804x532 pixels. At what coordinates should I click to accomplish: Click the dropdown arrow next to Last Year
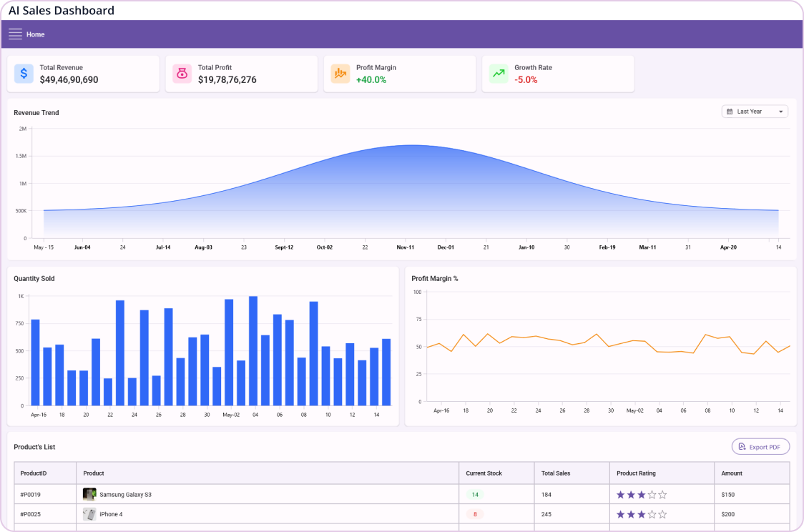tap(781, 112)
